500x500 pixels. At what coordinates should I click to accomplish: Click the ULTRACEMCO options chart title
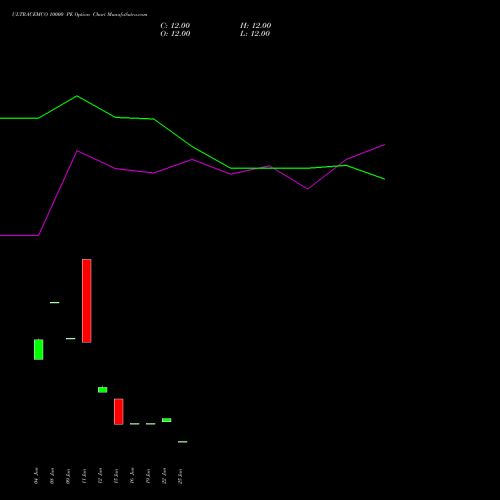click(79, 15)
